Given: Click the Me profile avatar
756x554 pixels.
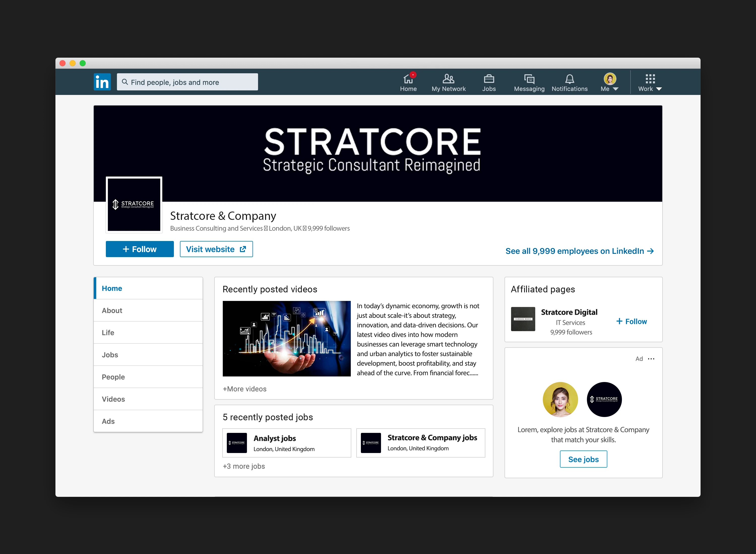Looking at the screenshot, I should click(610, 79).
